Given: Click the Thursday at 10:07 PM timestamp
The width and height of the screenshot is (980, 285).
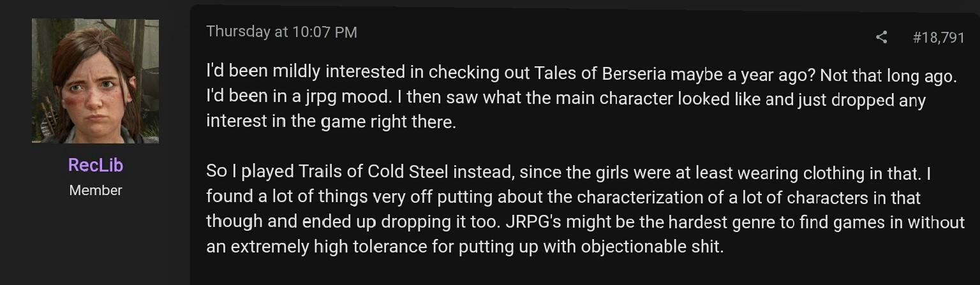Looking at the screenshot, I should [281, 31].
